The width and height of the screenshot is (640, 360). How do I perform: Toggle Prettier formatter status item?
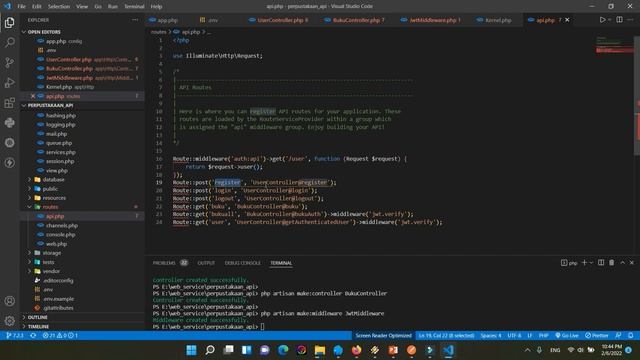point(597,336)
